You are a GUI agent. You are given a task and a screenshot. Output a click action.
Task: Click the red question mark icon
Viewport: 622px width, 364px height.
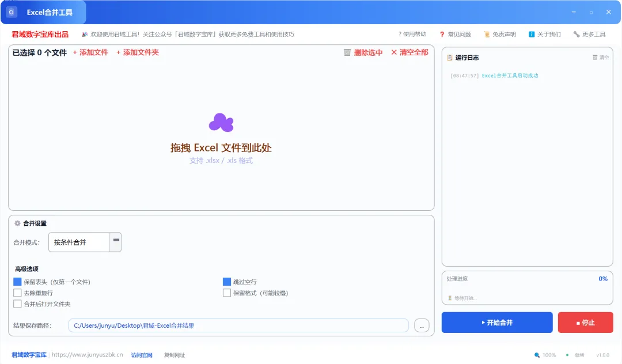pyautogui.click(x=442, y=35)
